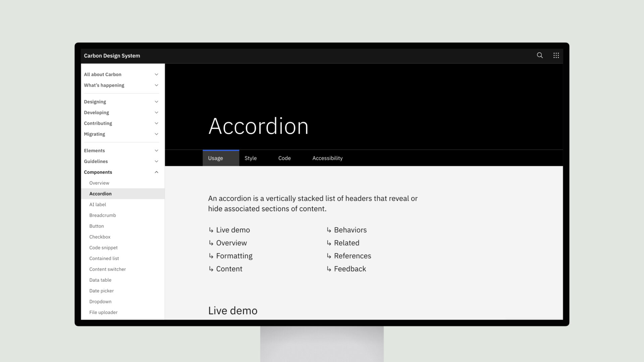This screenshot has height=362, width=644.
Task: Click the Guidelines section icon in sidebar
Action: pos(157,161)
